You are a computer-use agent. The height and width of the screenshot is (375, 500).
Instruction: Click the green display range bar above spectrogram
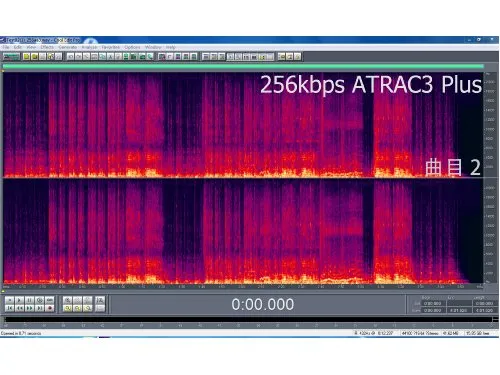pos(243,67)
